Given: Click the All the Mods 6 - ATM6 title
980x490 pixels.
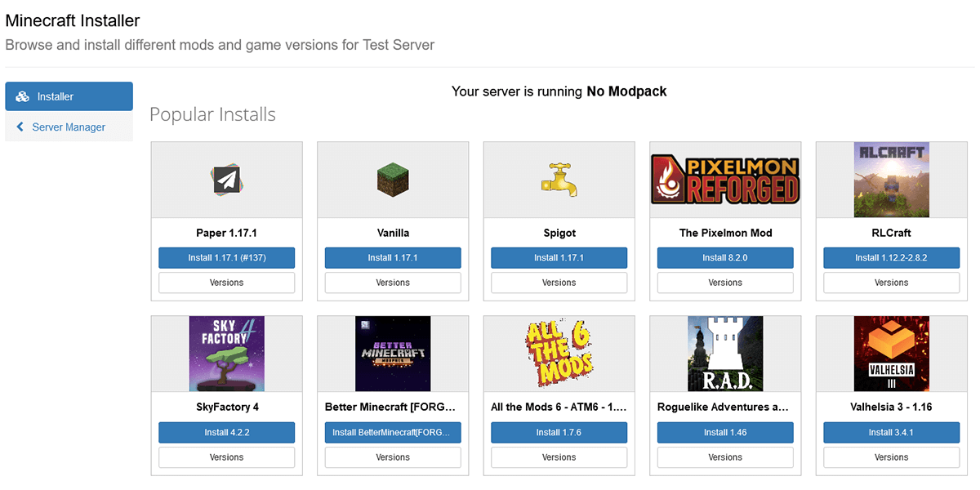Looking at the screenshot, I should [x=559, y=407].
